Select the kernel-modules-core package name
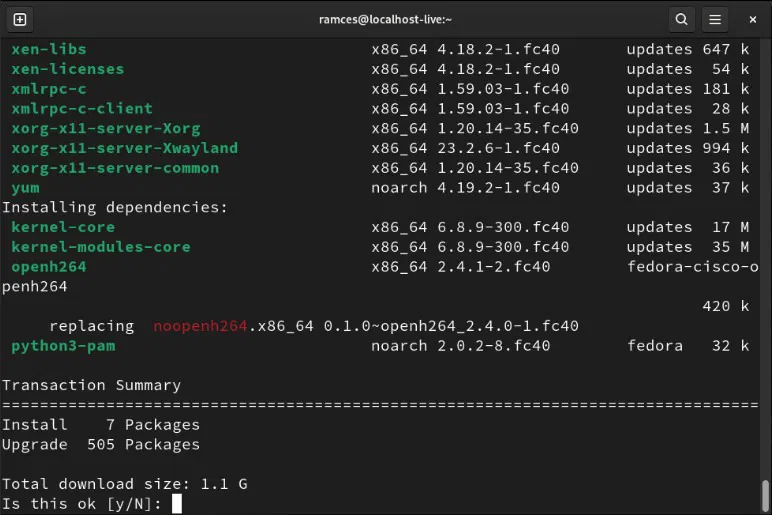The image size is (772, 515). 101,247
